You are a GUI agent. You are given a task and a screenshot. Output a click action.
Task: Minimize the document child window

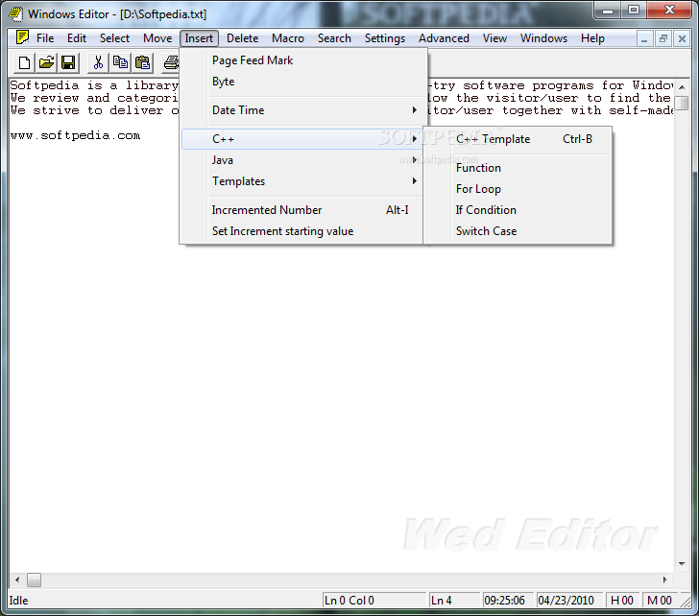(x=644, y=39)
